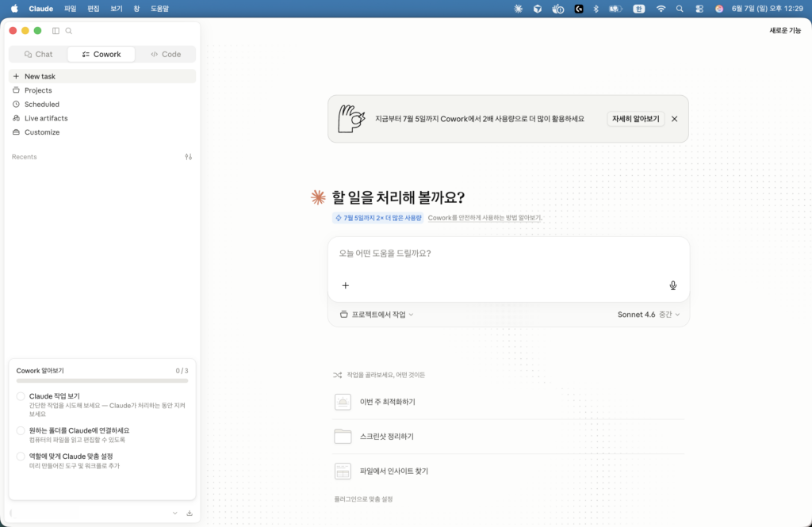Toggle the sidebar panel icon
This screenshot has width=812, height=527.
coord(56,31)
